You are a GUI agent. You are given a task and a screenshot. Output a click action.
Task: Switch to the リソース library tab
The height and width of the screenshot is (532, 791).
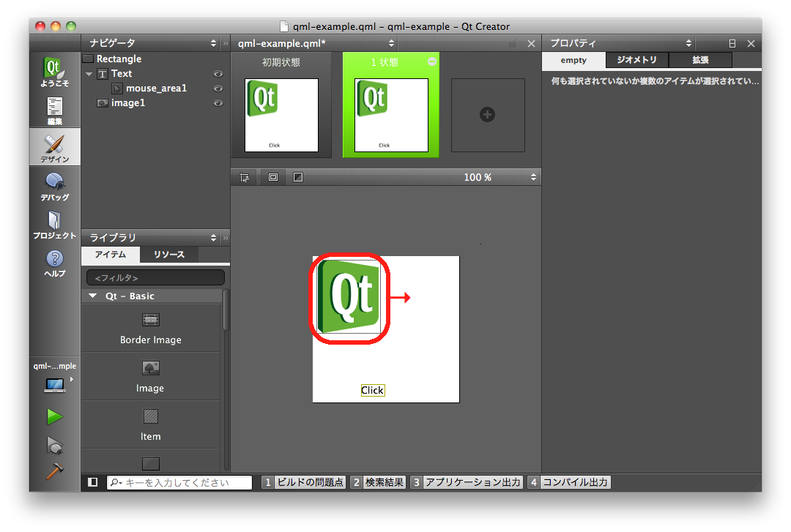point(168,255)
